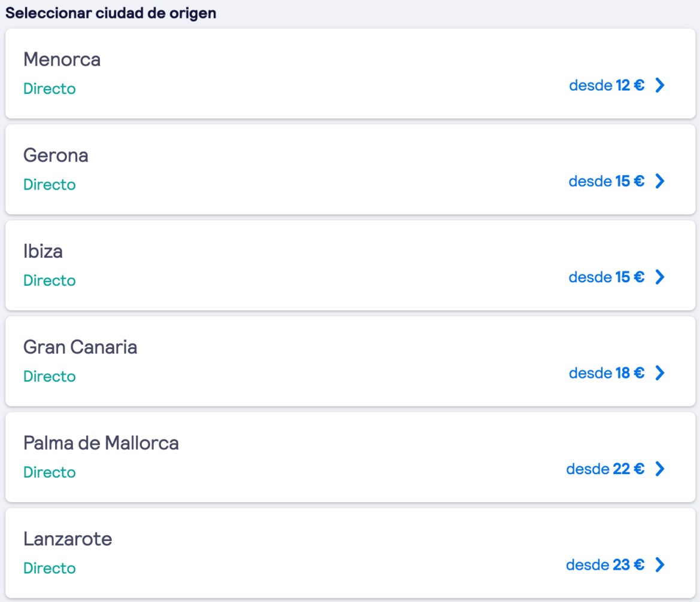The height and width of the screenshot is (602, 700).
Task: Select Menorca as origin city
Action: 62,59
